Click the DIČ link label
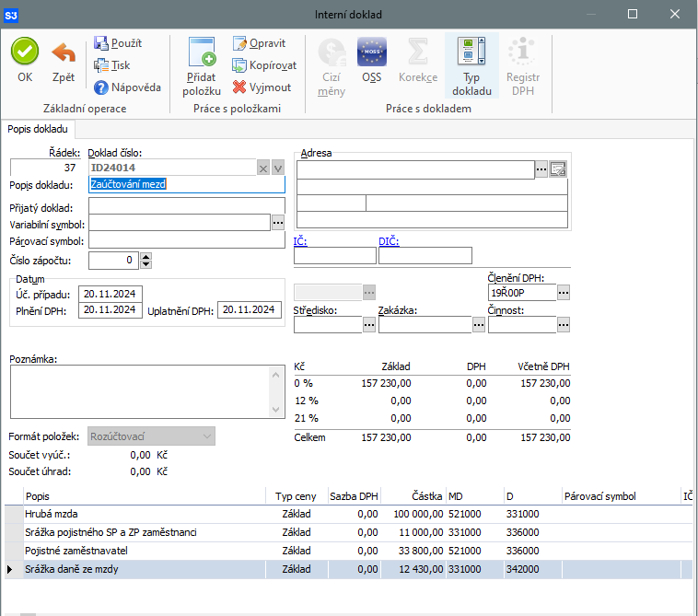This screenshot has height=616, width=698. [x=388, y=241]
